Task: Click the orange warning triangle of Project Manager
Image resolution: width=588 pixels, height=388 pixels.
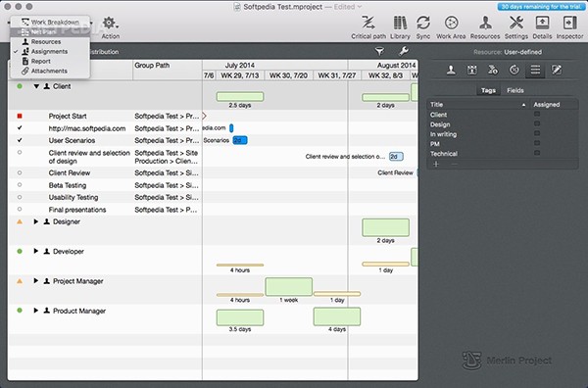Action: (x=20, y=281)
